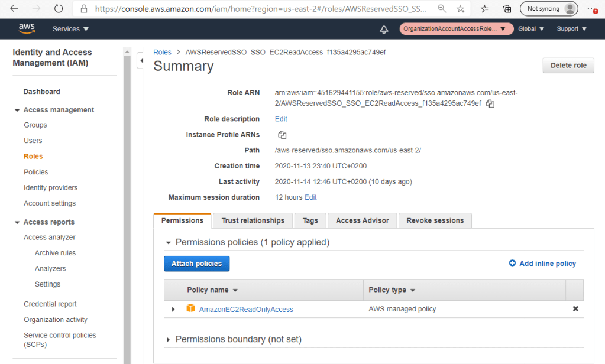Collapse the IAM sidebar with arrow handle
This screenshot has width=605, height=364.
[x=141, y=60]
